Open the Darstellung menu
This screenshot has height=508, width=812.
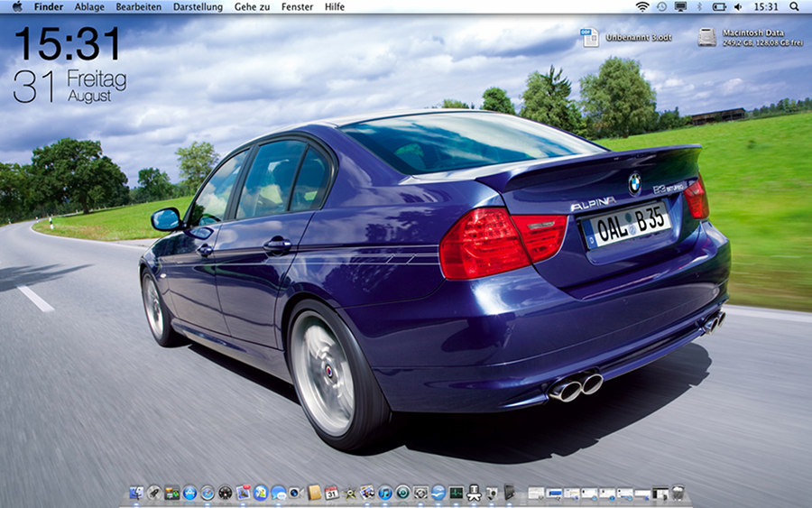coord(198,6)
